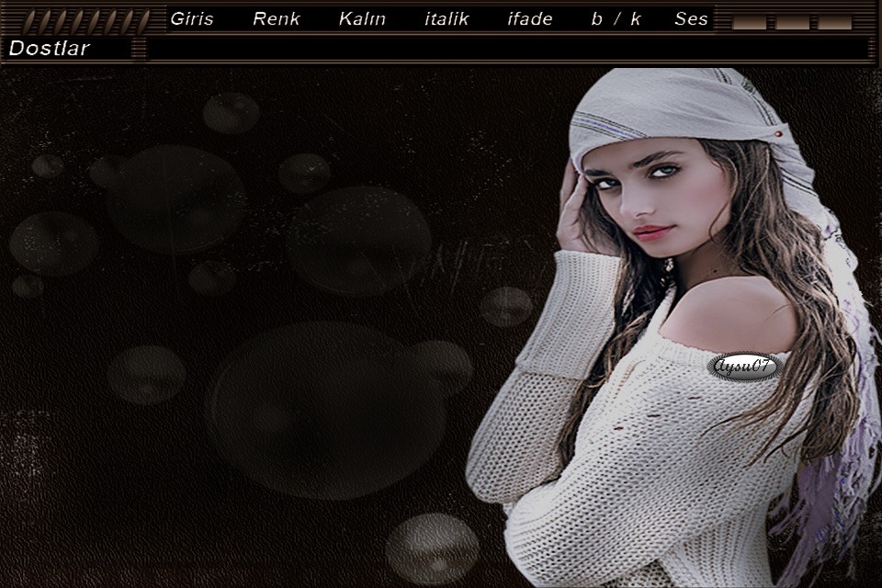Click the large bubble in upper left
This screenshot has width=882, height=588.
pyautogui.click(x=175, y=198)
